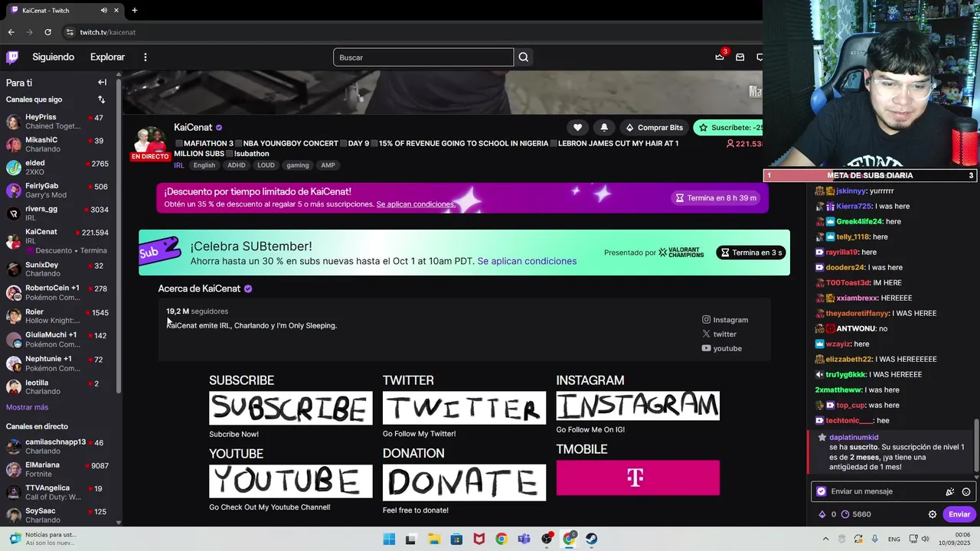980x551 pixels.
Task: Click the Bits balance diamond icon
Action: point(822,514)
